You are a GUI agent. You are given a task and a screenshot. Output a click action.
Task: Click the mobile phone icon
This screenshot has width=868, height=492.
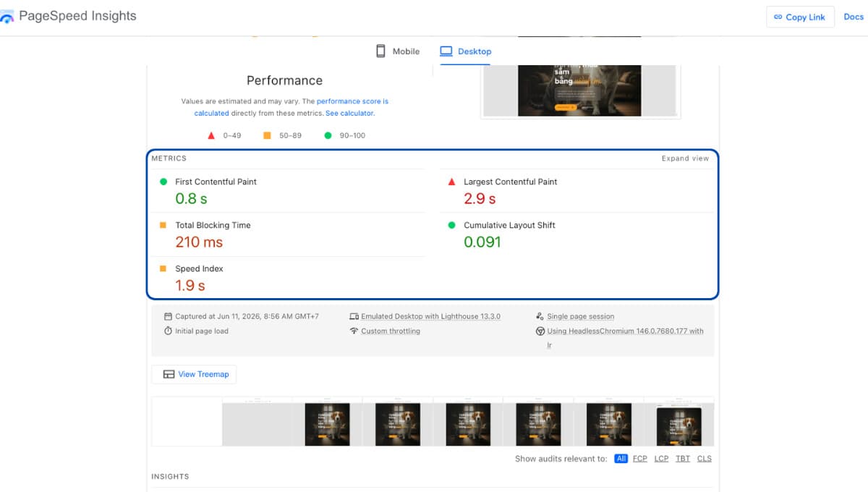click(380, 51)
